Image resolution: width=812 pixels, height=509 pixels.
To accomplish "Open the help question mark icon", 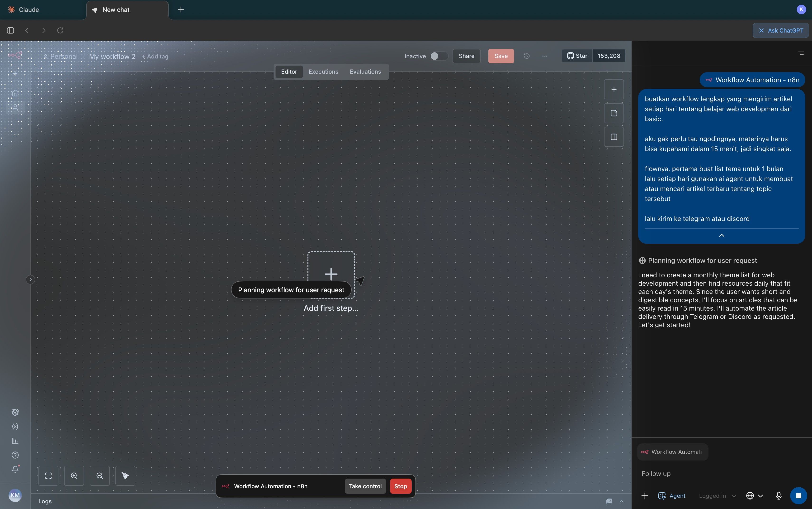I will [15, 455].
